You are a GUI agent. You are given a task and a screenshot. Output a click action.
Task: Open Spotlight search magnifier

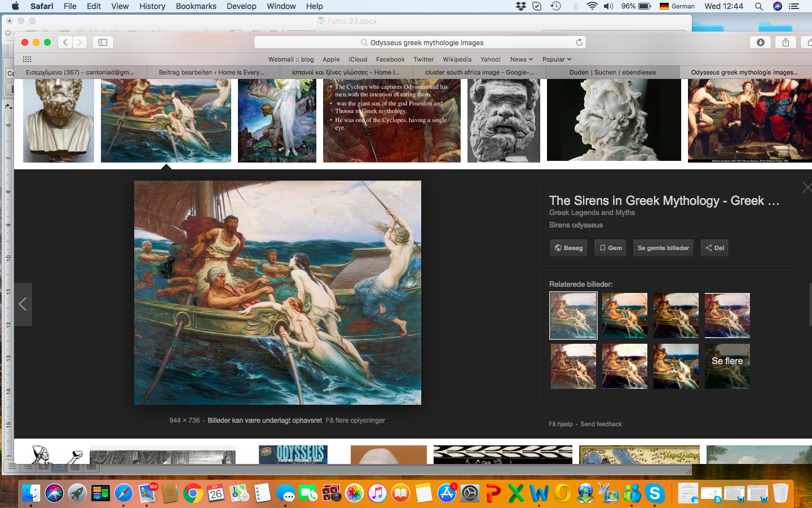pyautogui.click(x=759, y=6)
